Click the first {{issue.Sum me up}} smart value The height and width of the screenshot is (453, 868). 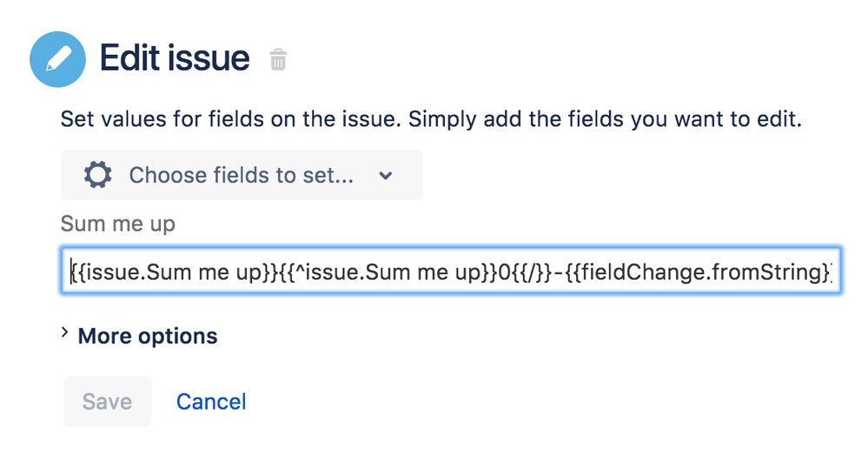pyautogui.click(x=174, y=272)
